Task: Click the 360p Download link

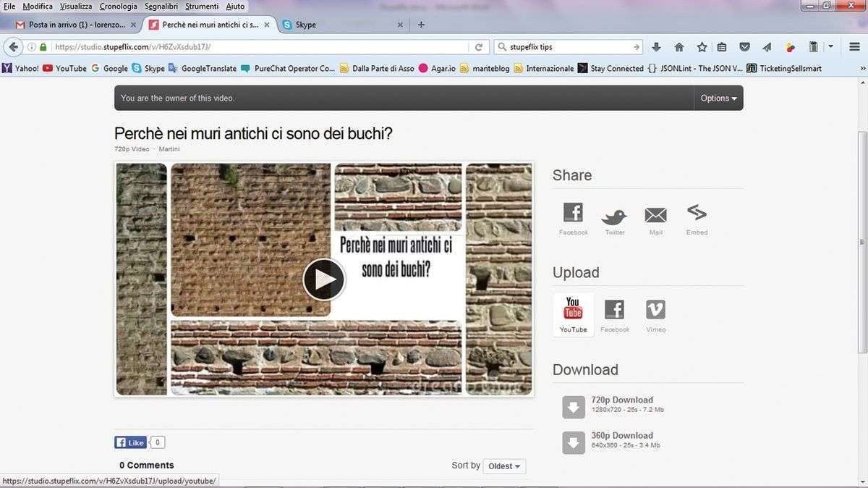Action: pyautogui.click(x=622, y=436)
